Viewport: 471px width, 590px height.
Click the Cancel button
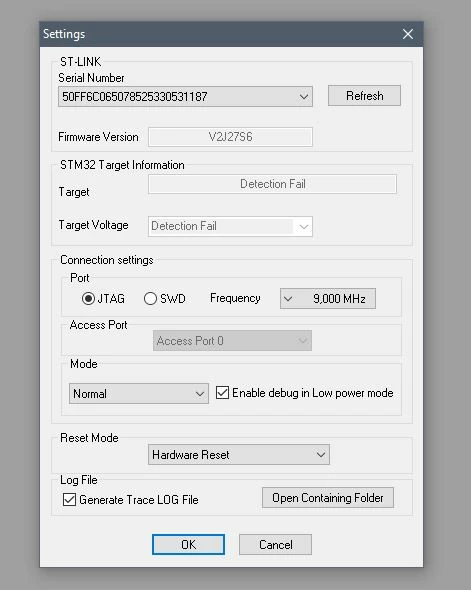tap(275, 544)
